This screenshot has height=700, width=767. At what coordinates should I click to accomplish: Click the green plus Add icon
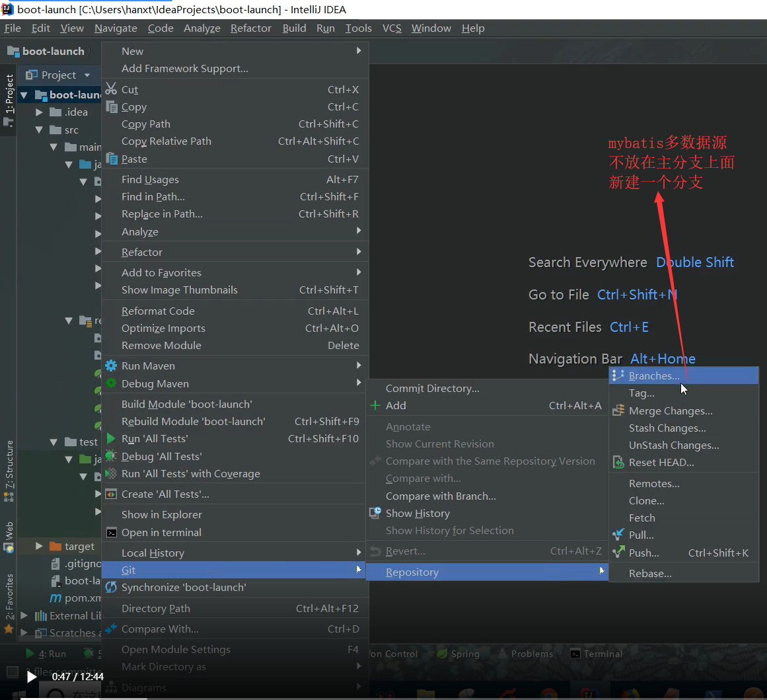375,405
